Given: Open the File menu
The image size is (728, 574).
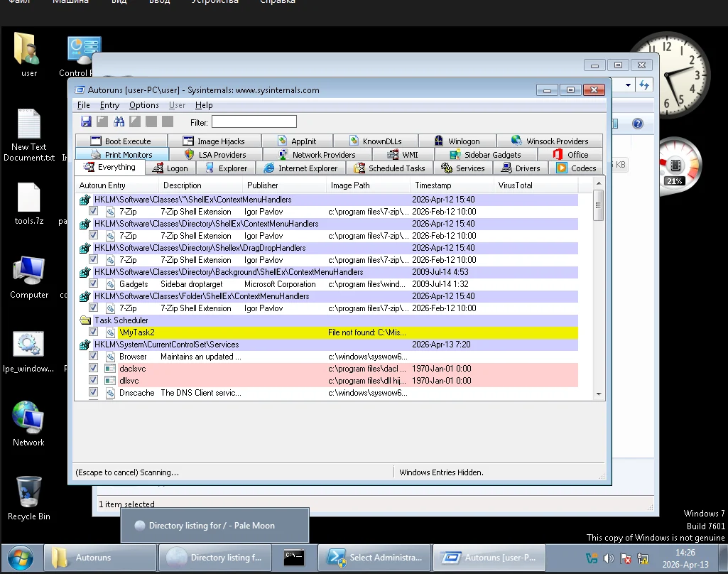Looking at the screenshot, I should 84,105.
